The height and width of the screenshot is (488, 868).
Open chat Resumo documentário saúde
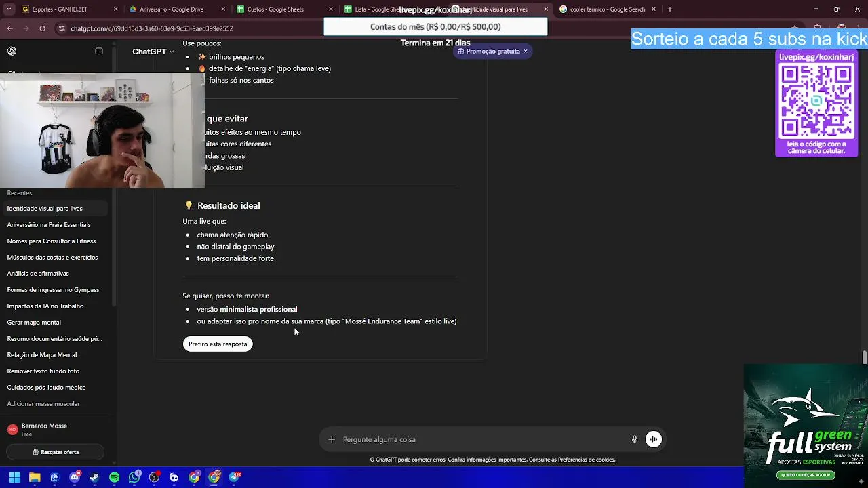(x=54, y=339)
